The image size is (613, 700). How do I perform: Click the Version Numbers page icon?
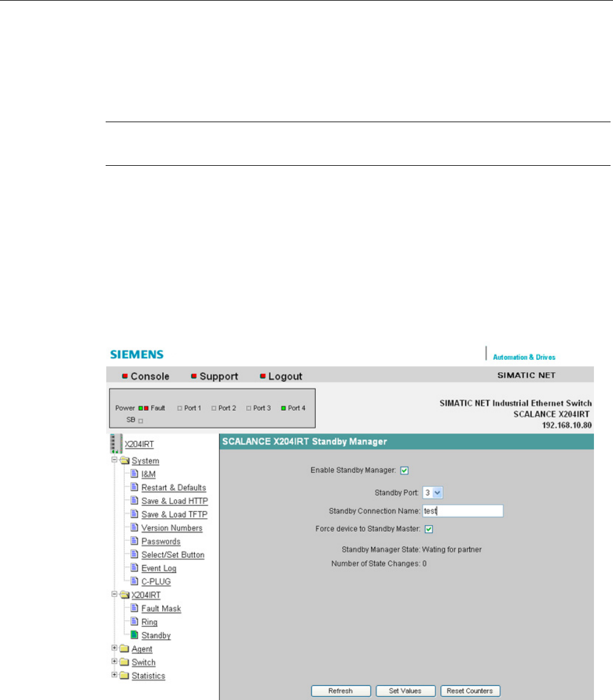pyautogui.click(x=134, y=527)
